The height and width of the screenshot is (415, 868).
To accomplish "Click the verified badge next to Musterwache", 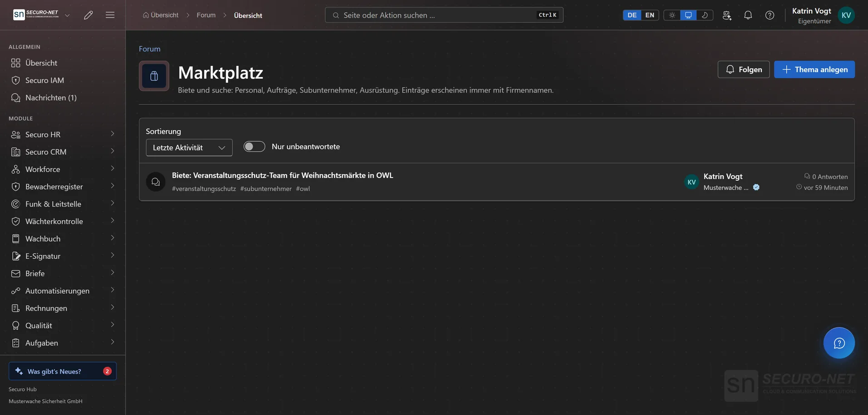I will [x=756, y=187].
